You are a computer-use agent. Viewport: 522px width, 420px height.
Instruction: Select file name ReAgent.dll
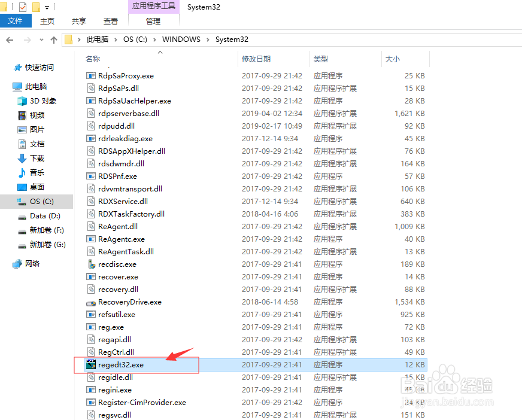pyautogui.click(x=118, y=227)
